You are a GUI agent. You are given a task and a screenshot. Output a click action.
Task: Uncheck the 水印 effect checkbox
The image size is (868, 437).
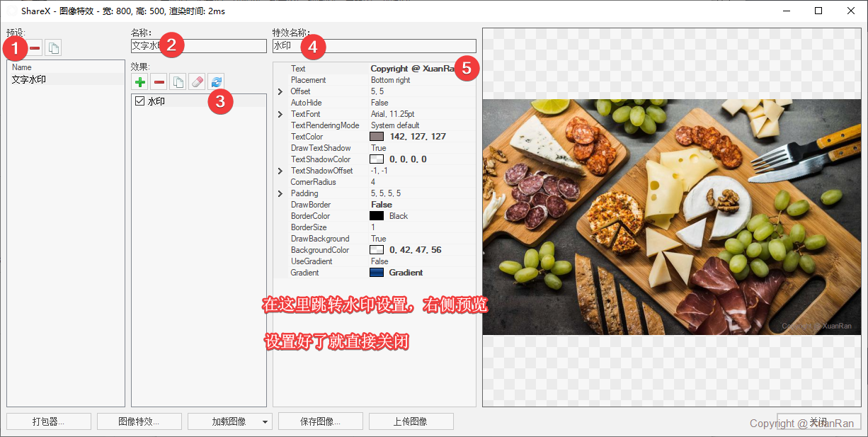[139, 101]
